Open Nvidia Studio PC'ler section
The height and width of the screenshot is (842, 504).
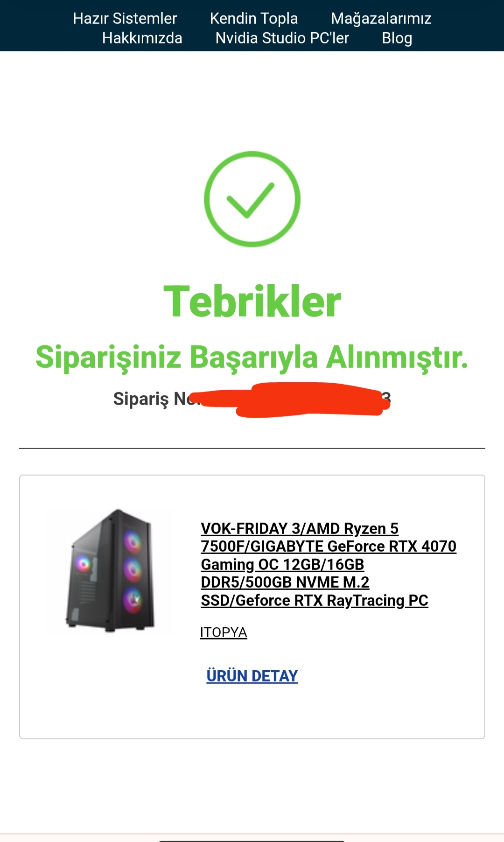pos(282,38)
